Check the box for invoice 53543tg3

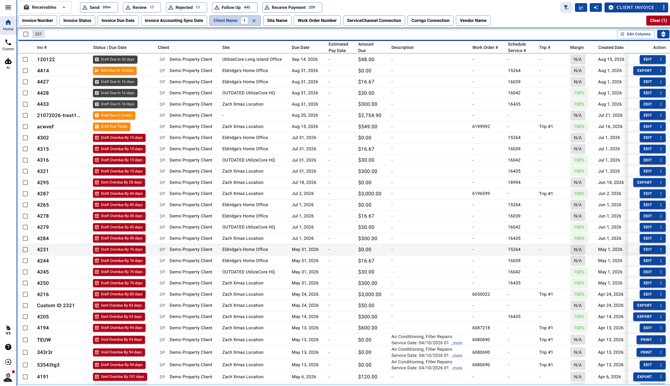tap(25, 365)
